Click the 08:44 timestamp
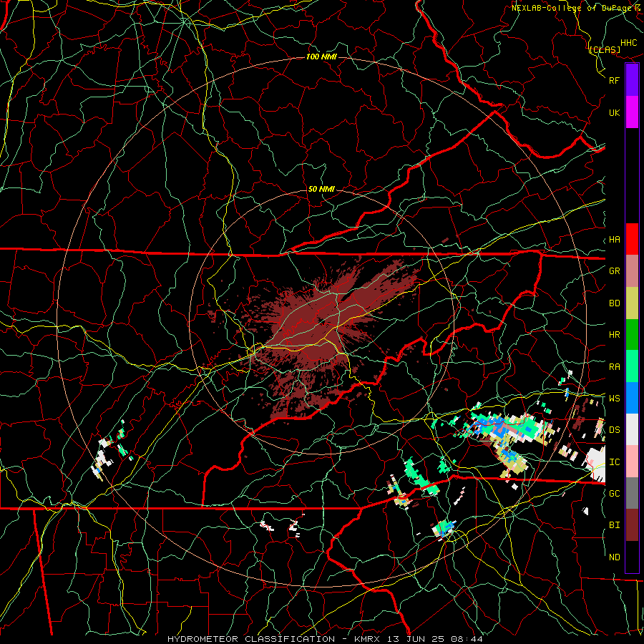 [x=468, y=639]
